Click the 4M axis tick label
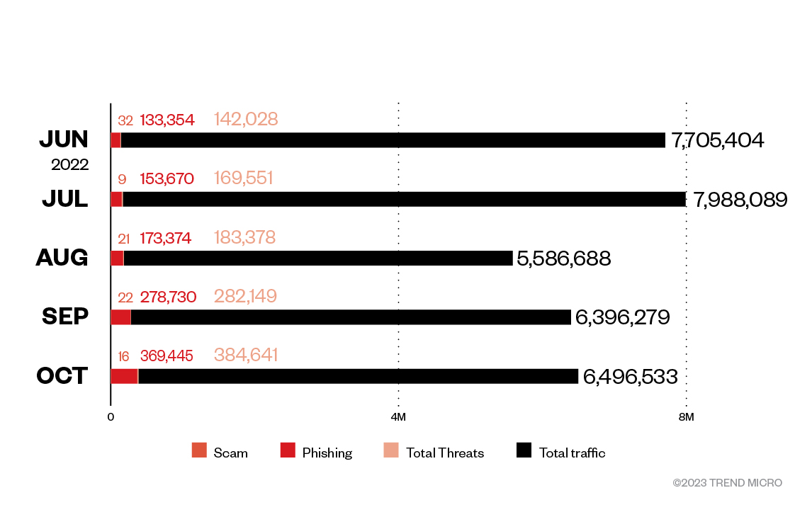This screenshot has width=812, height=517. (398, 417)
